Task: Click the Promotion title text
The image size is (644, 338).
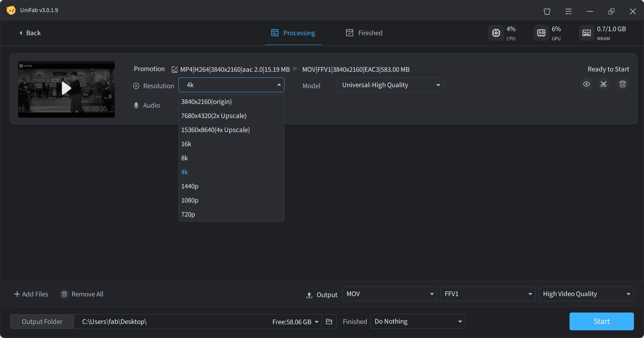Action: click(x=149, y=69)
